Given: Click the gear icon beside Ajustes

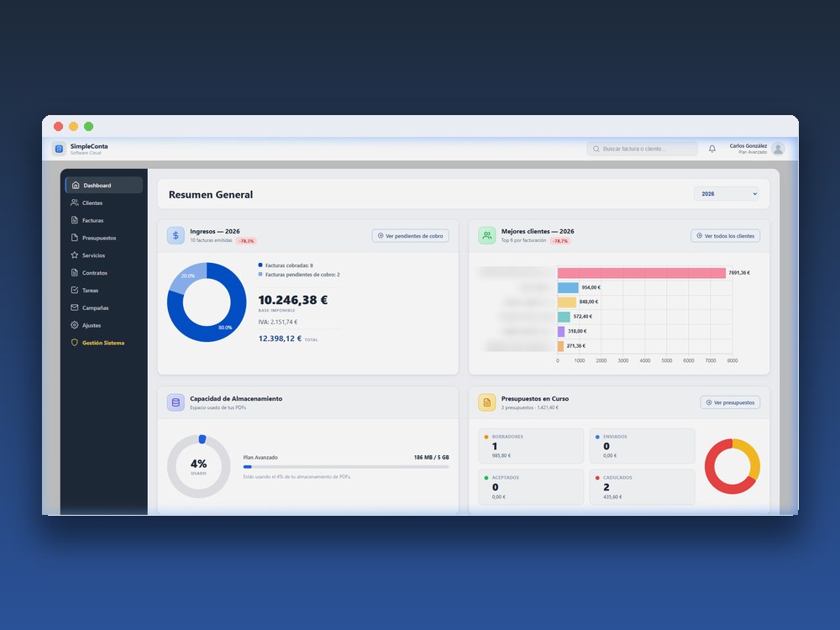Looking at the screenshot, I should (x=75, y=325).
